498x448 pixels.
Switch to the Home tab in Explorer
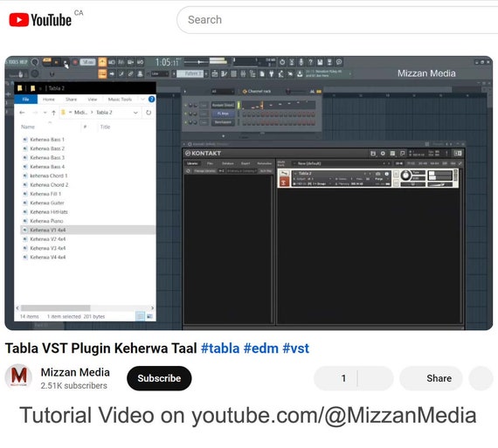(x=49, y=100)
